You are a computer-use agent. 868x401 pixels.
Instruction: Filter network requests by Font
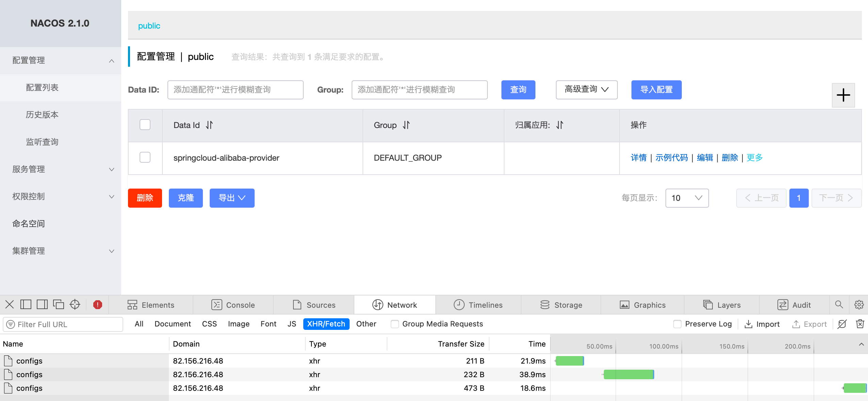pos(268,324)
